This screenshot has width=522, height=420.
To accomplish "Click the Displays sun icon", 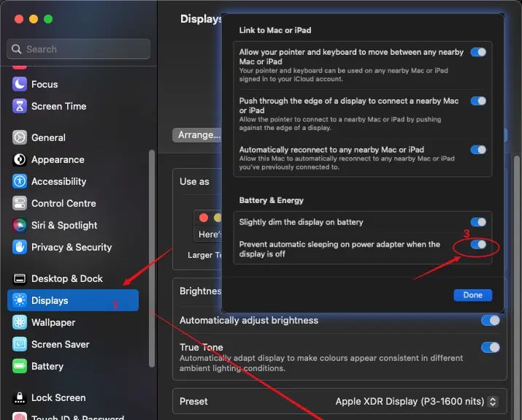I will pos(20,300).
